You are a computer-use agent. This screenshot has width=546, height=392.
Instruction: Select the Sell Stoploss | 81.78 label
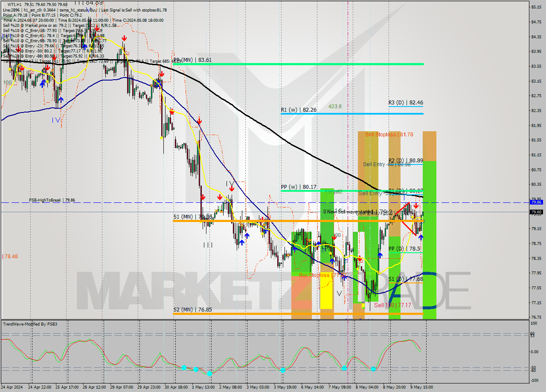[x=389, y=135]
